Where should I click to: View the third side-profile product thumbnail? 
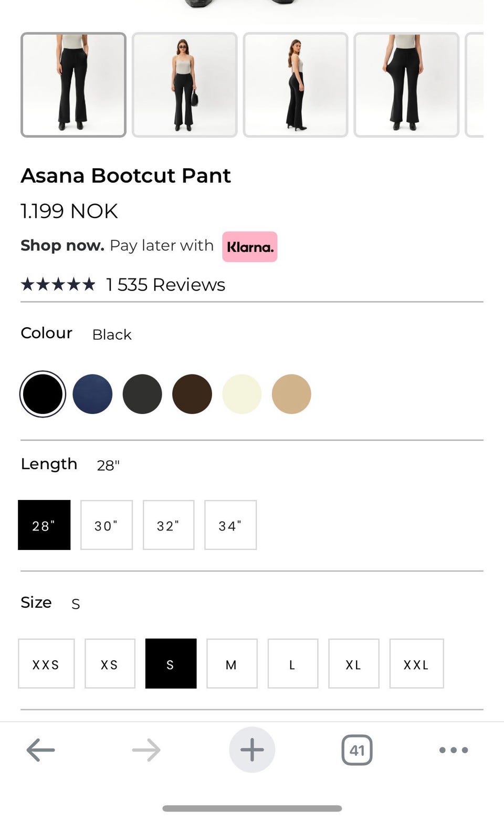(x=296, y=85)
